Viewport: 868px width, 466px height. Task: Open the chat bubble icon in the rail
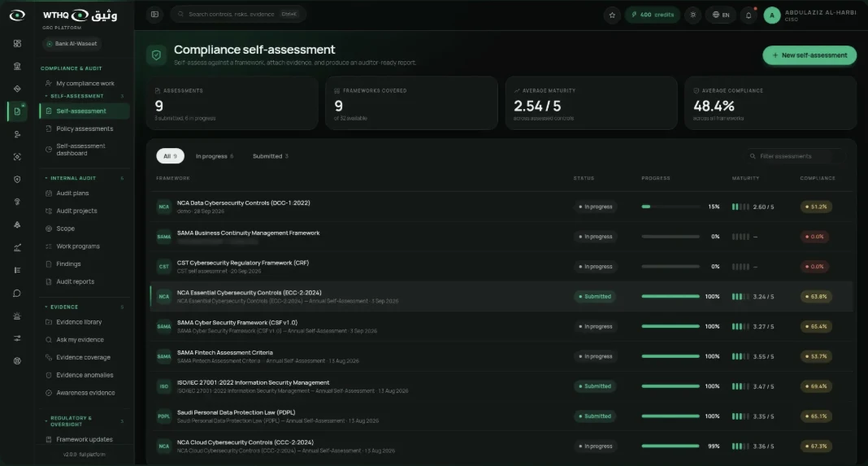click(x=17, y=293)
